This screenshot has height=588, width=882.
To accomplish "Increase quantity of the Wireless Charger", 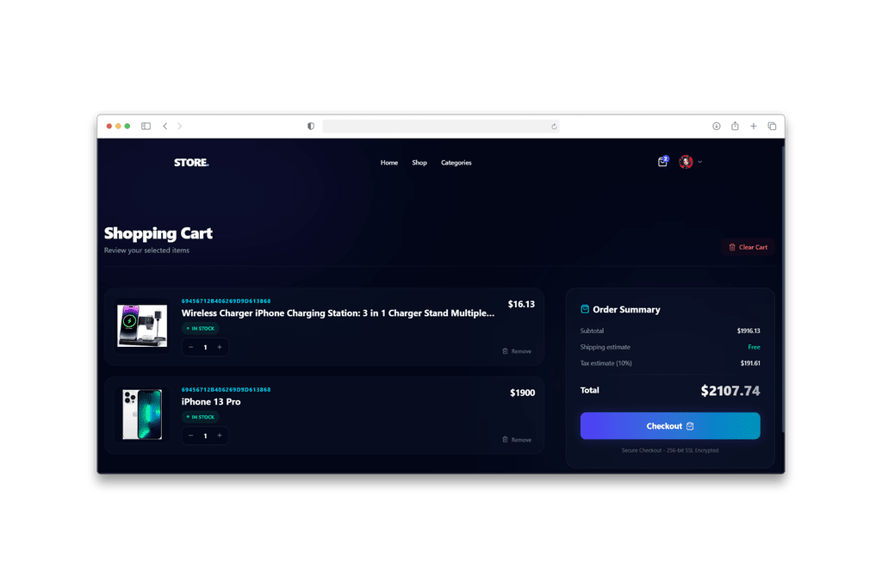I will click(220, 347).
